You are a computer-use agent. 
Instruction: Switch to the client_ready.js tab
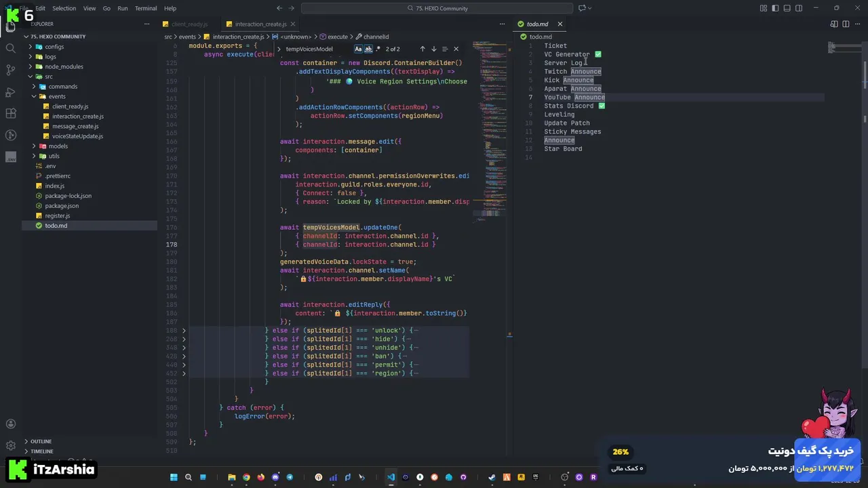(x=189, y=24)
